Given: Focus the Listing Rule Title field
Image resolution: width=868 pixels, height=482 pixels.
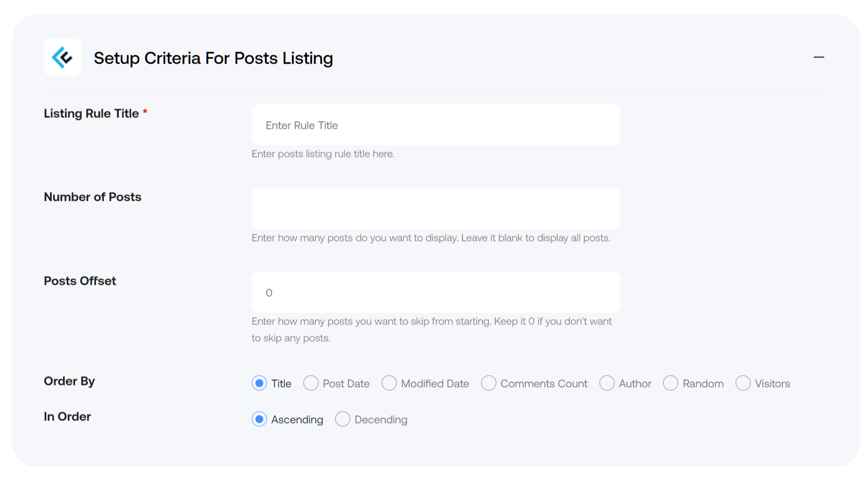Looking at the screenshot, I should (x=436, y=125).
